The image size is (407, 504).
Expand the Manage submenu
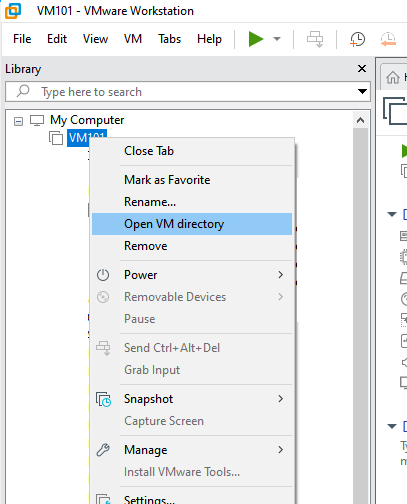[x=192, y=450]
